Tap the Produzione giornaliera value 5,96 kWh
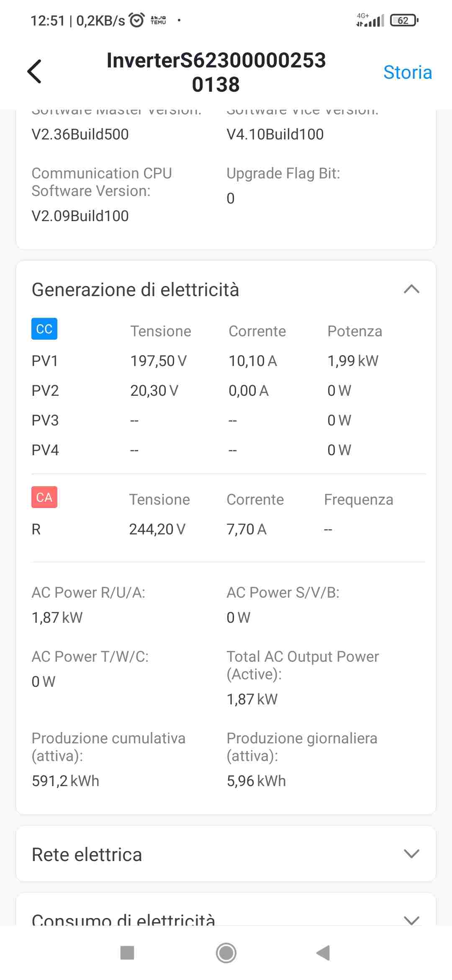This screenshot has height=980, width=452. point(256,781)
